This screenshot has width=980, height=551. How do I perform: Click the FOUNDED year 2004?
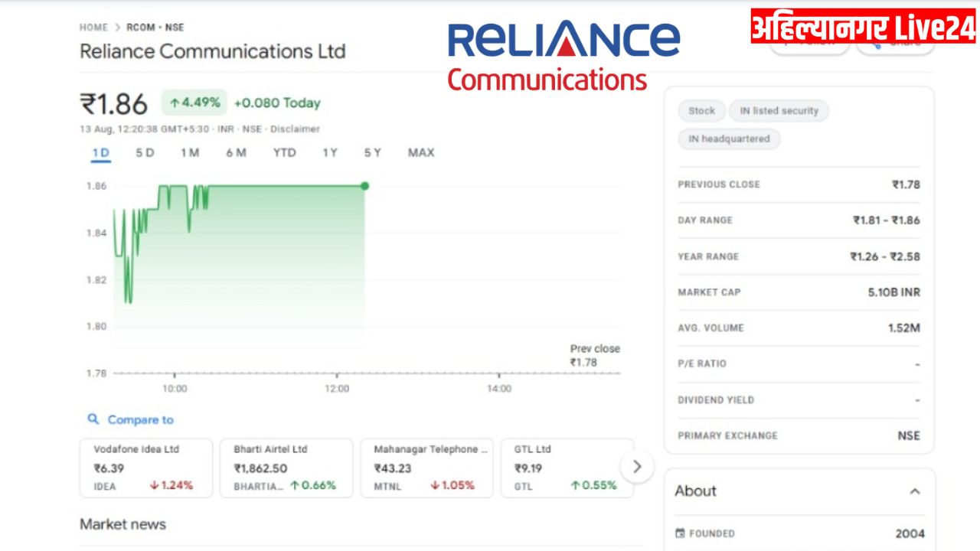tap(910, 534)
